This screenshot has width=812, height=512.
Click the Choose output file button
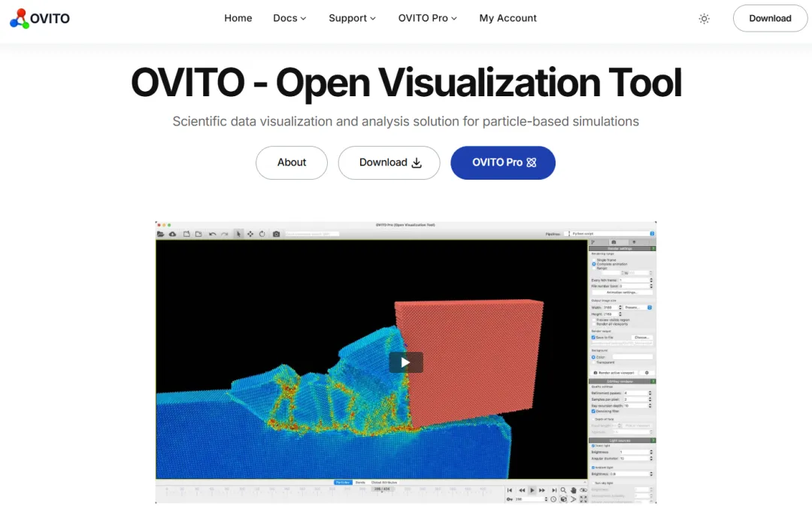point(641,338)
